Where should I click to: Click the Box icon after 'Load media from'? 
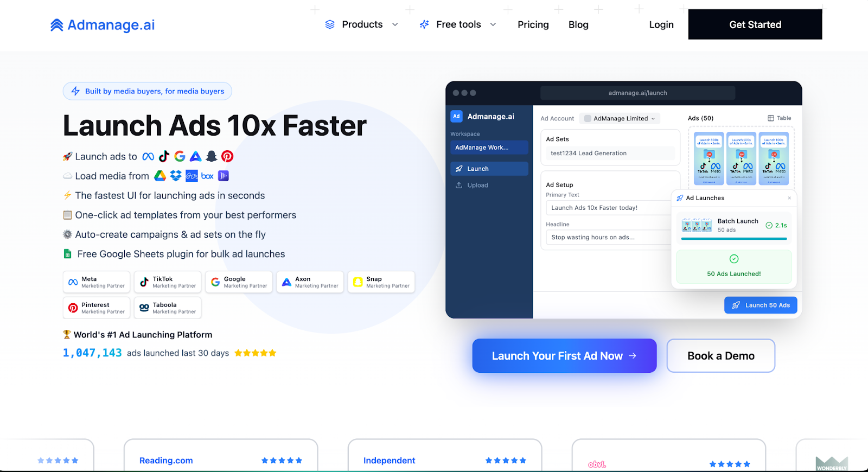[x=207, y=176]
